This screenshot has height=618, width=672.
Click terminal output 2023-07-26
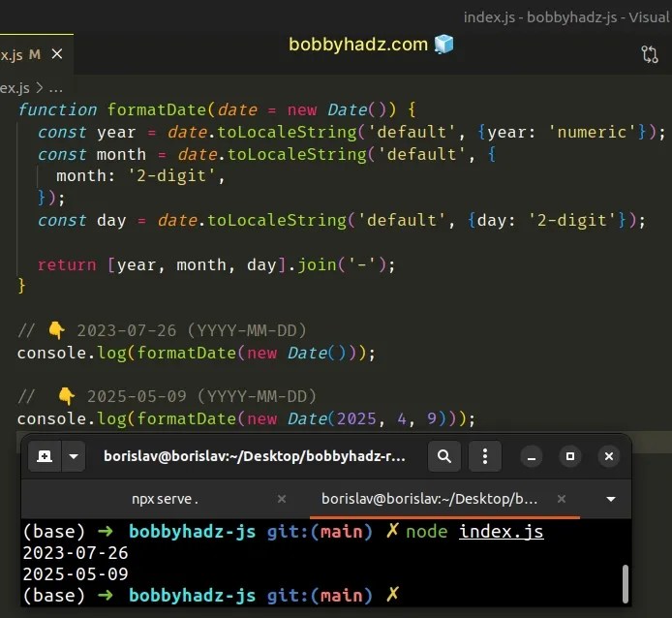[x=76, y=553]
